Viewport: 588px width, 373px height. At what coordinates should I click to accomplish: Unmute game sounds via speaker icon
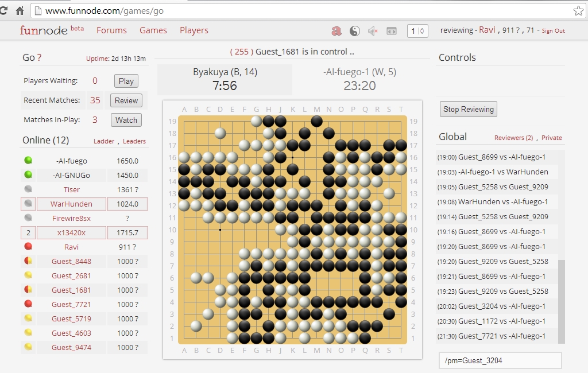[x=372, y=30]
